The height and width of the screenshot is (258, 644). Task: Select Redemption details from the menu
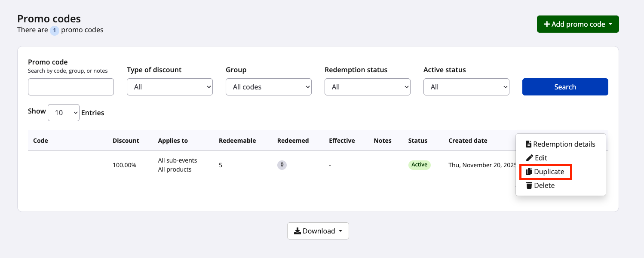561,144
